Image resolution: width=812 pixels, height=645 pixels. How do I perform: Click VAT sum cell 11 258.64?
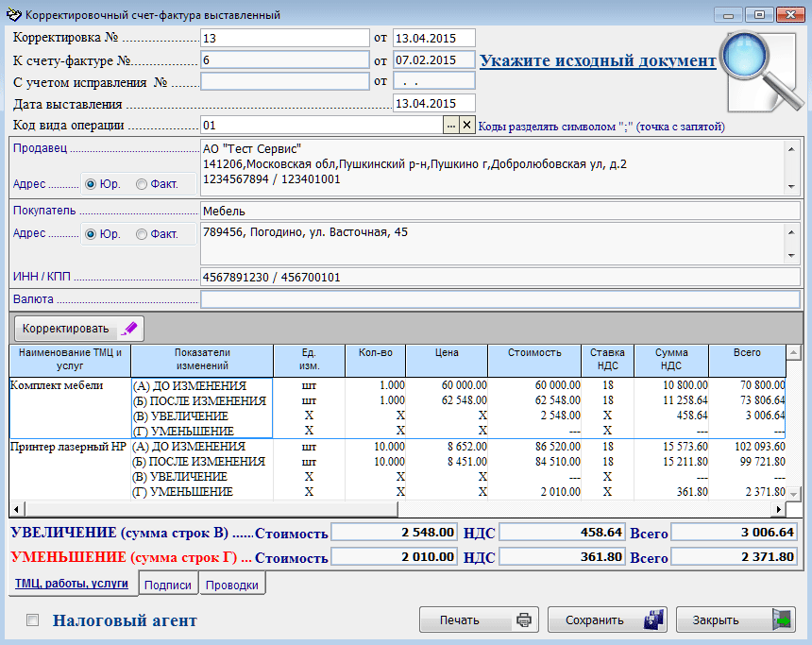(x=685, y=400)
